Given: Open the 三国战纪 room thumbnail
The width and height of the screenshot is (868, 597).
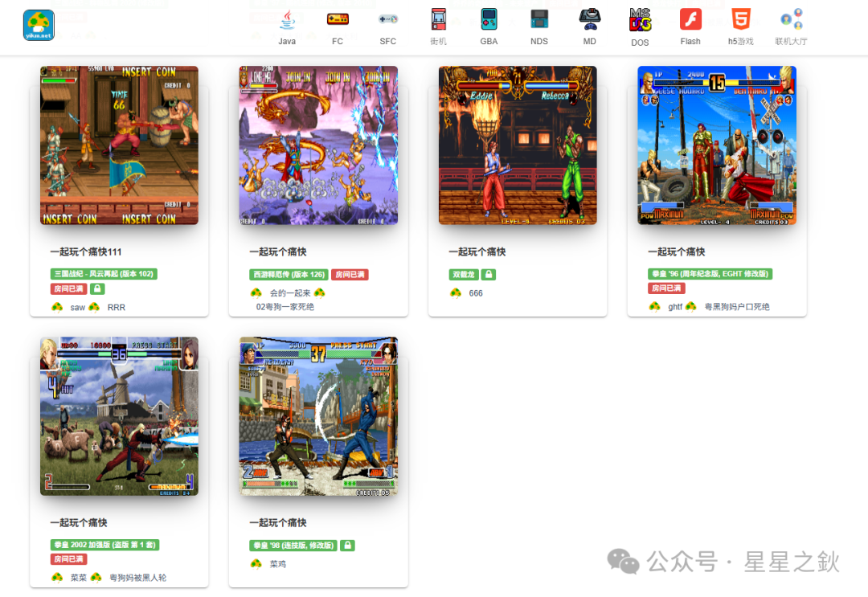Looking at the screenshot, I should pyautogui.click(x=119, y=145).
